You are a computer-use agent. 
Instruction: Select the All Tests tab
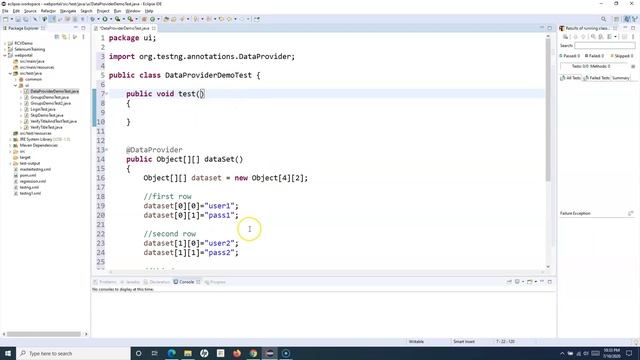coord(571,78)
